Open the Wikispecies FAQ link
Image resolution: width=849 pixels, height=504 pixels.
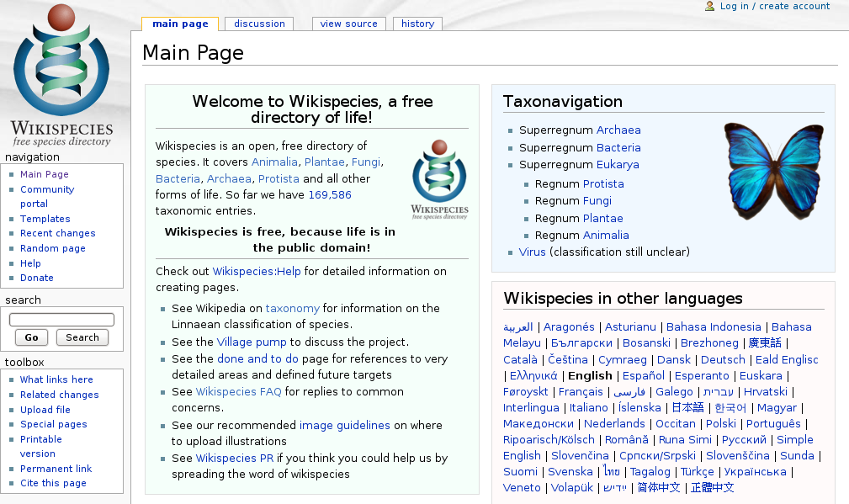239,392
